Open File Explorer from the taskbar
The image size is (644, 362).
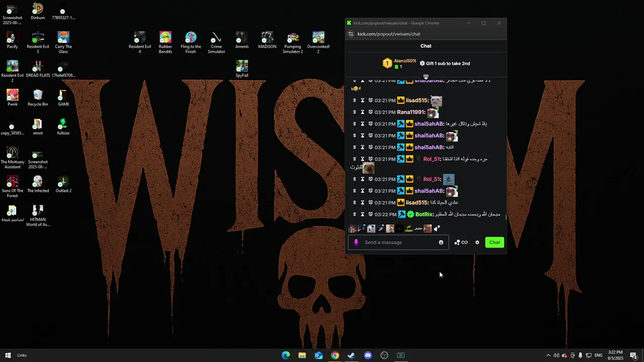tap(302, 355)
